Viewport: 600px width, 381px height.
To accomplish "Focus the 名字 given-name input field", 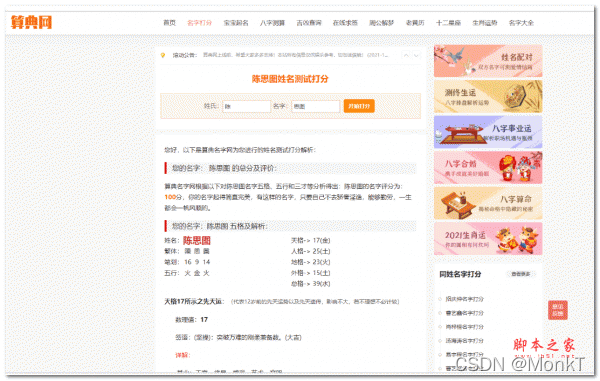I will (x=316, y=106).
